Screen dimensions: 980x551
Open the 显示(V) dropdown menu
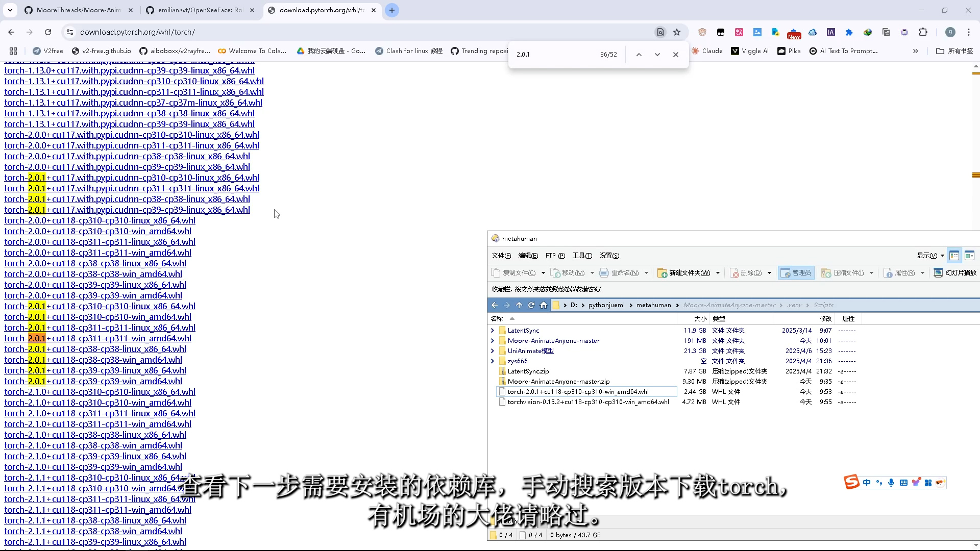[x=930, y=256]
